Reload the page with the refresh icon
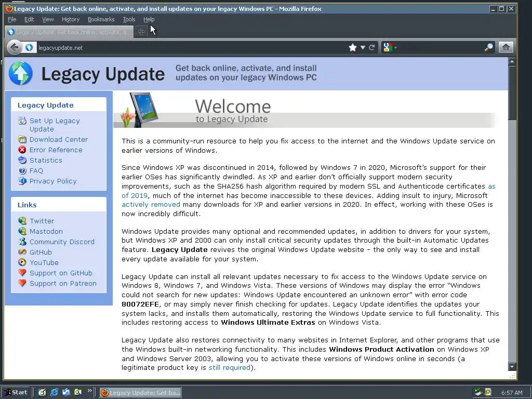 coord(372,47)
